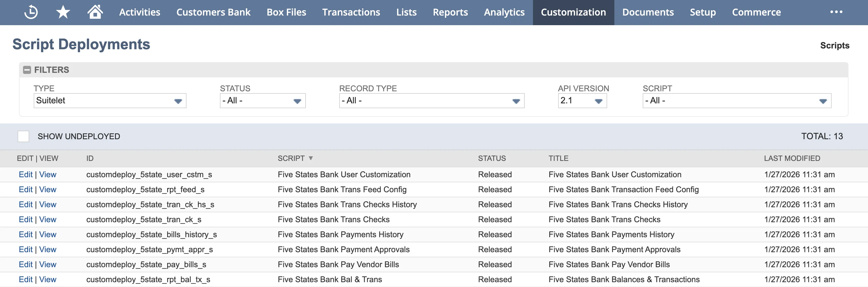Enable the Show Undeployed checkbox
This screenshot has height=287, width=868.
point(23,136)
